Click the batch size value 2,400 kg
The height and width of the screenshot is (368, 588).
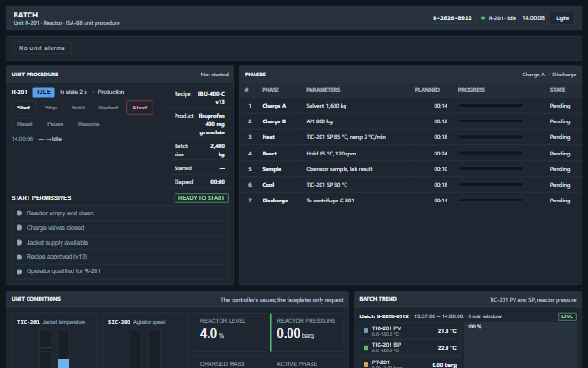pyautogui.click(x=218, y=150)
